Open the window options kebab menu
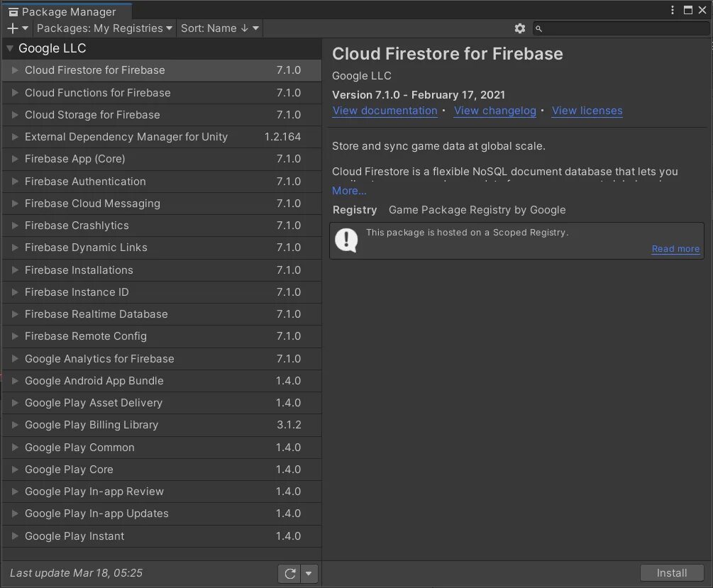 coord(673,10)
